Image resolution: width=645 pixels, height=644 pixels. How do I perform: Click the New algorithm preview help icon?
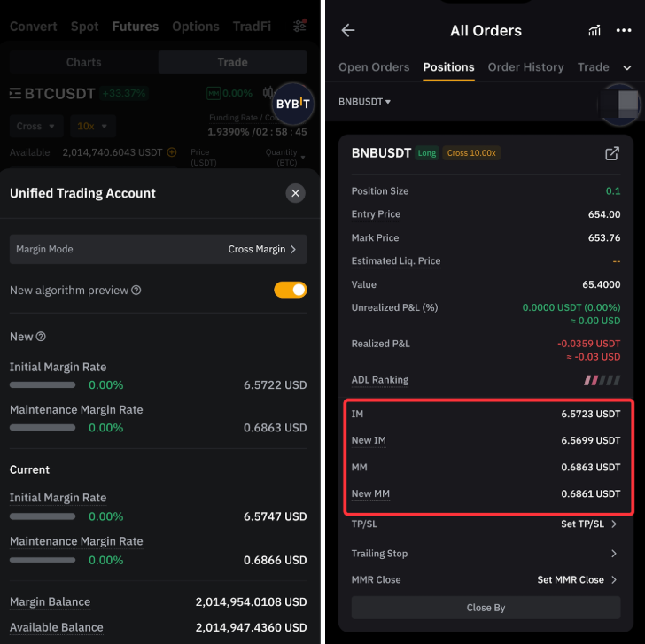click(x=136, y=291)
